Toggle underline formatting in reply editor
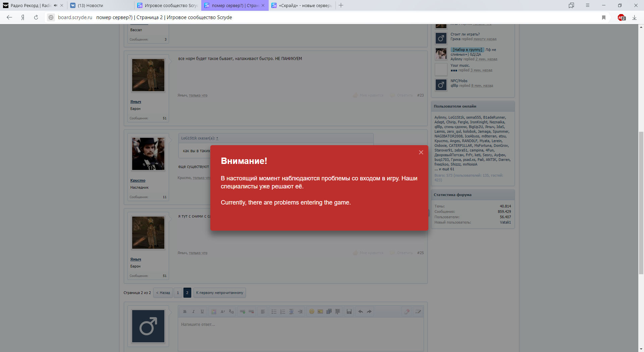 click(x=202, y=312)
